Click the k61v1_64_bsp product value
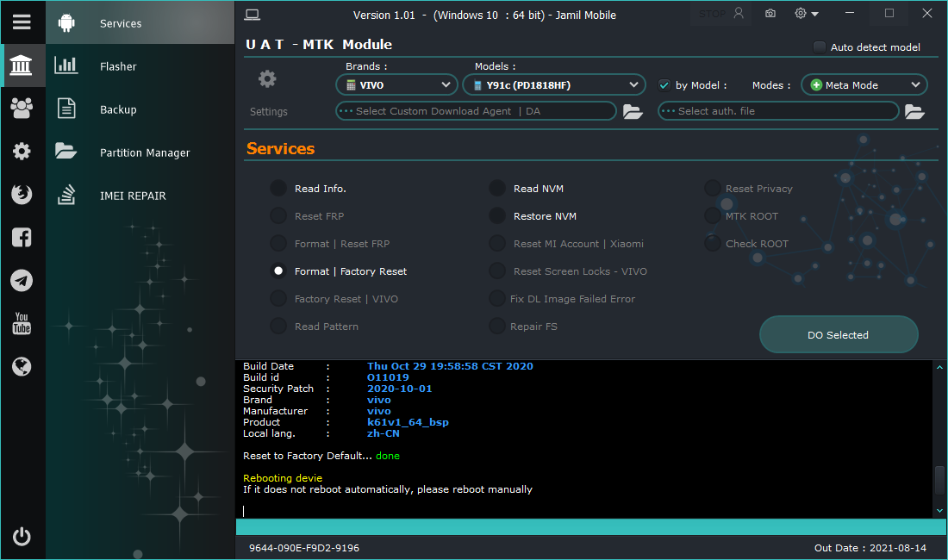Viewport: 948px width, 560px height. 408,422
